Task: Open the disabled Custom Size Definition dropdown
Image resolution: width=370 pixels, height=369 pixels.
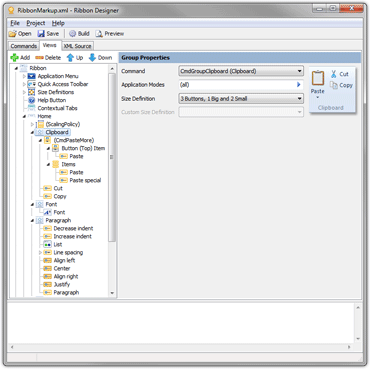Action: point(241,112)
